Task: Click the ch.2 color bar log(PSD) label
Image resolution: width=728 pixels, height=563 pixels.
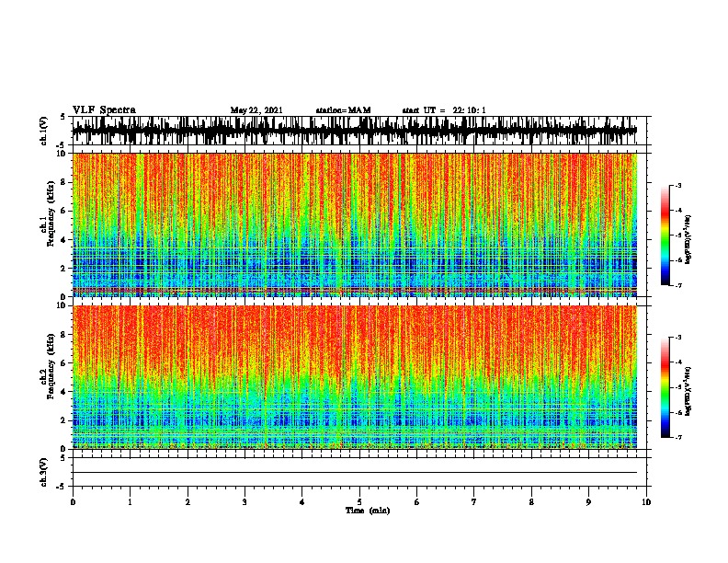Action: [x=688, y=391]
